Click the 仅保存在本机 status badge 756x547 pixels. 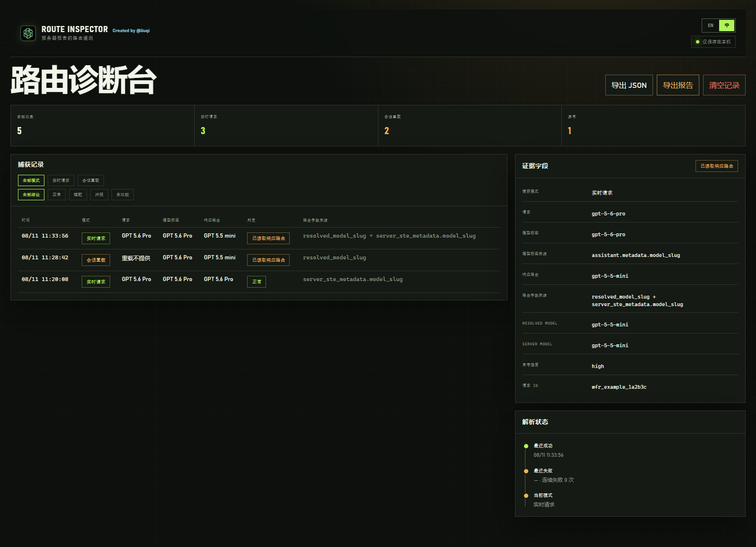point(713,42)
